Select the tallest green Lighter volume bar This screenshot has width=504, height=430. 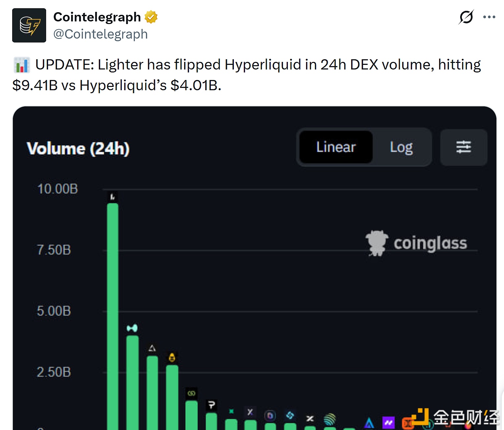click(113, 313)
